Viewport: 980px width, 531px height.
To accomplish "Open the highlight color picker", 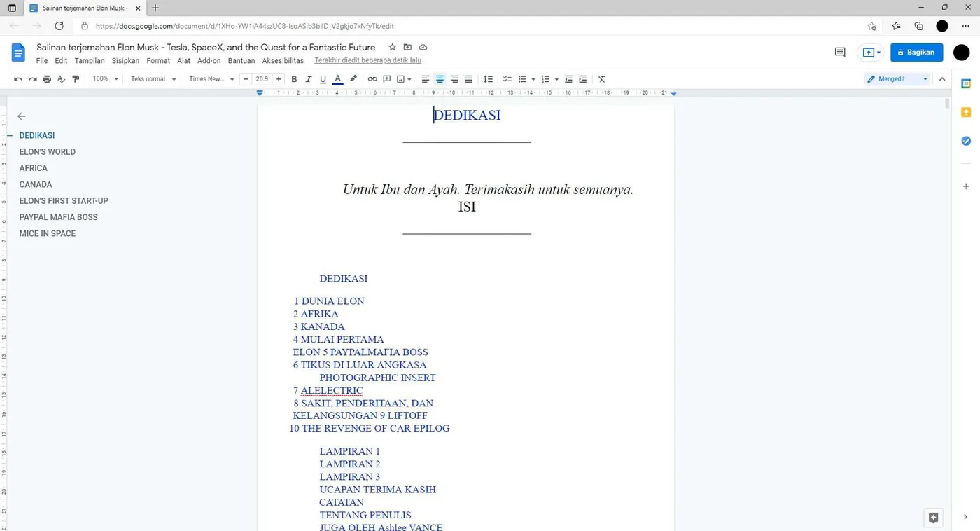I will [353, 79].
